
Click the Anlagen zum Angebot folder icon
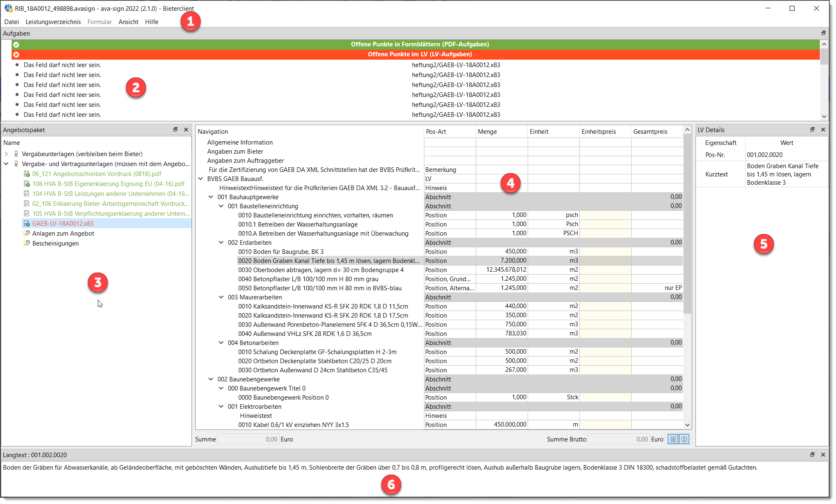pos(27,234)
